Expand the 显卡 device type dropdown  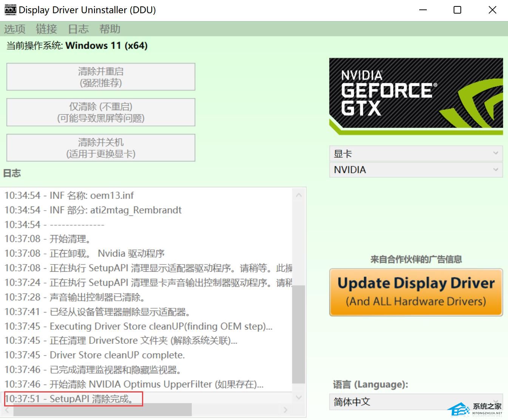pos(416,154)
